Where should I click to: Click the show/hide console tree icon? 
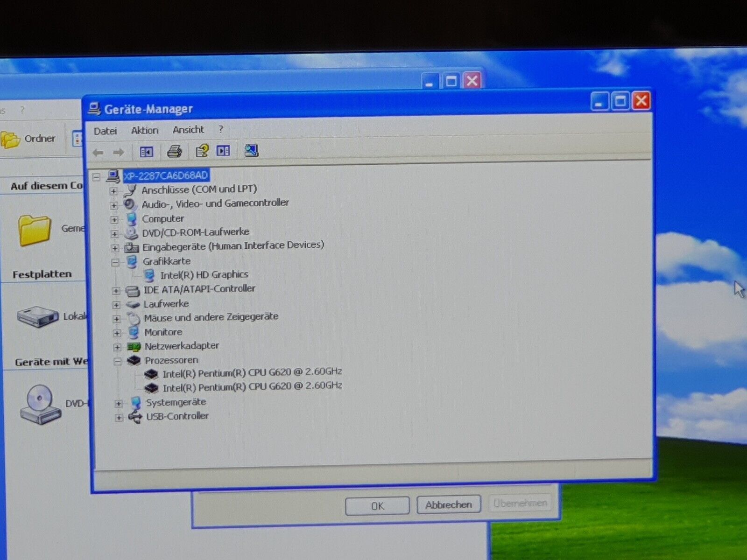pos(146,152)
